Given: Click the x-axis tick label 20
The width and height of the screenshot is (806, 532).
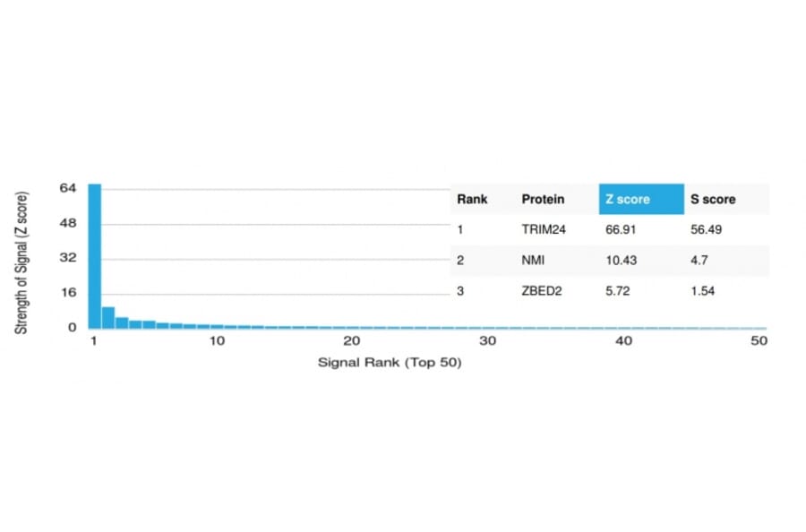Looking at the screenshot, I should pyautogui.click(x=352, y=342).
